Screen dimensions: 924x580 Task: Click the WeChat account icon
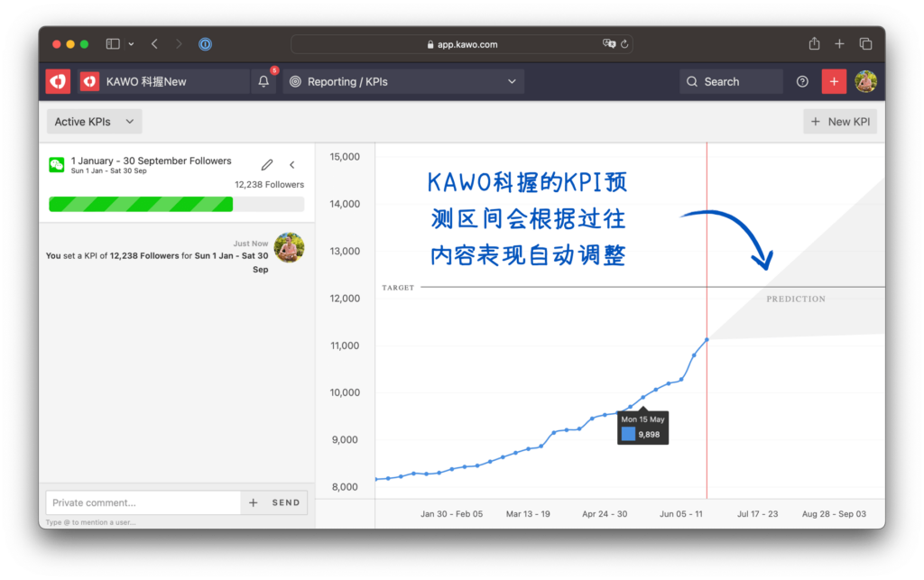click(57, 165)
